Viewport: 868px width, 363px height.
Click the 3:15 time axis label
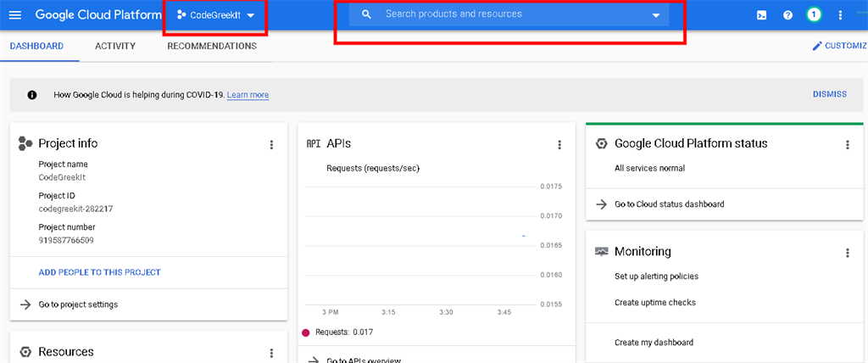pyautogui.click(x=388, y=313)
